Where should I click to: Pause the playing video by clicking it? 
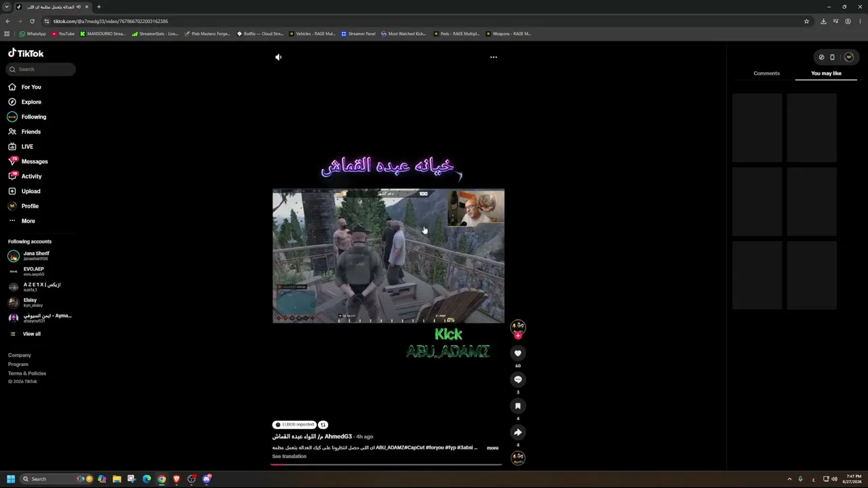(x=388, y=256)
